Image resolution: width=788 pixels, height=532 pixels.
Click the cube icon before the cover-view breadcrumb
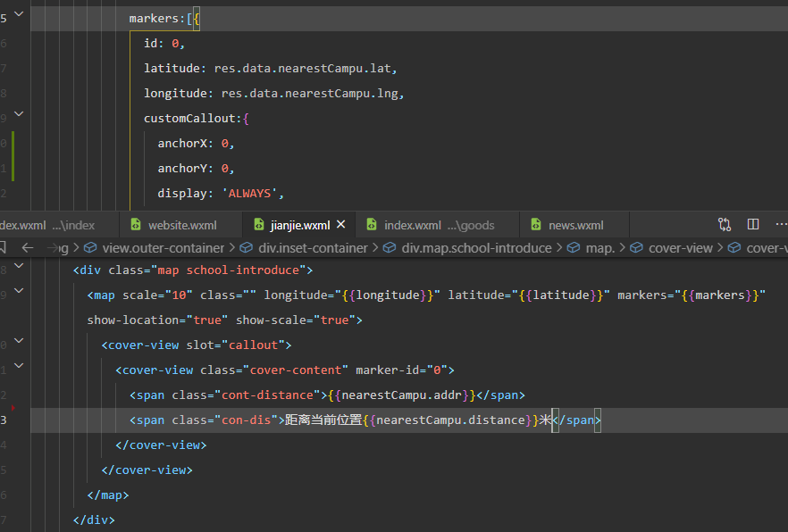[x=636, y=247]
